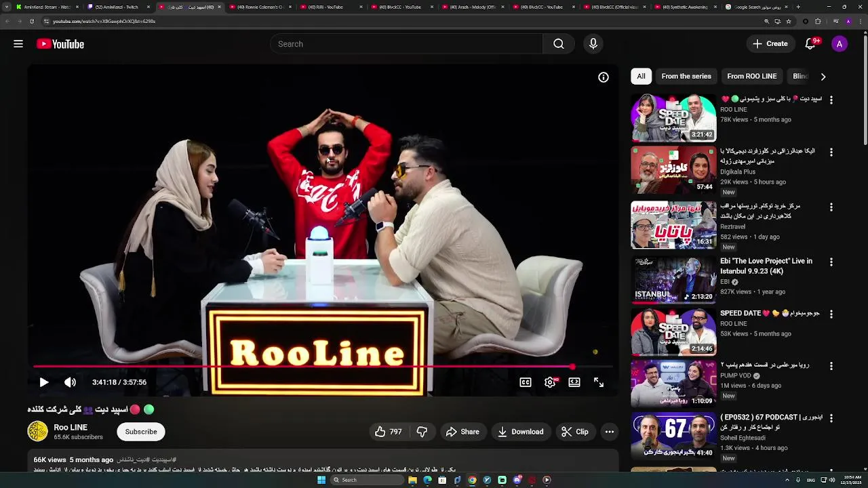Select From ROO LINE chip
This screenshot has width=868, height=488.
point(752,76)
